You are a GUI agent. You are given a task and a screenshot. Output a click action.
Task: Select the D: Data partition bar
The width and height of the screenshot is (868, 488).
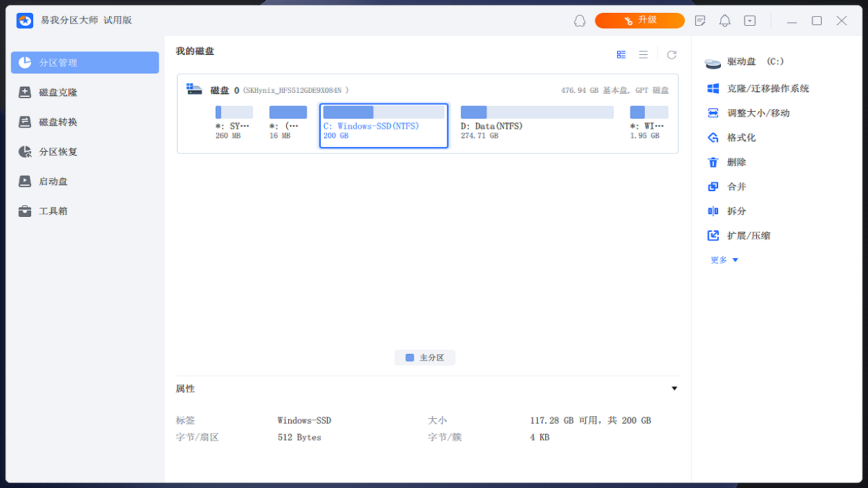click(x=537, y=113)
